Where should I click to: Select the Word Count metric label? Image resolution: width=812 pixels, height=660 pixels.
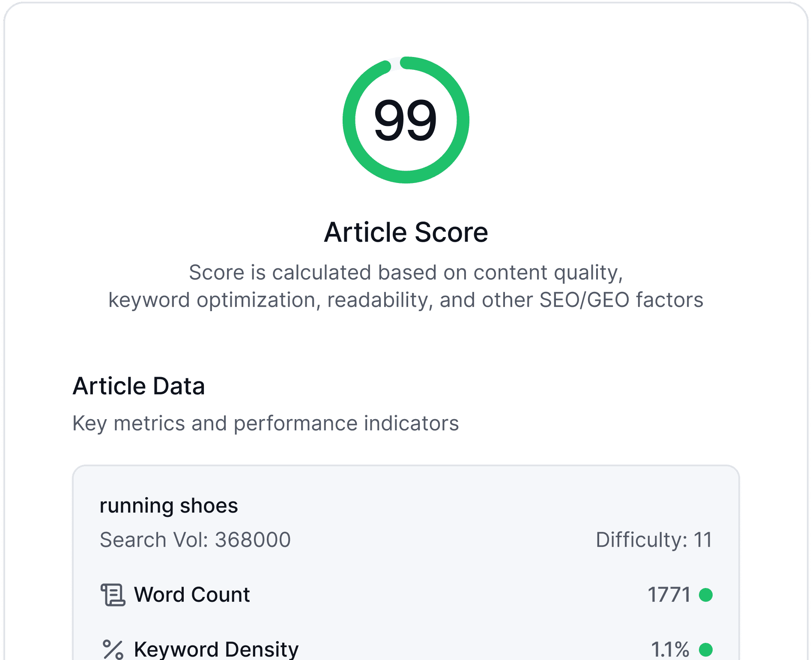[192, 595]
